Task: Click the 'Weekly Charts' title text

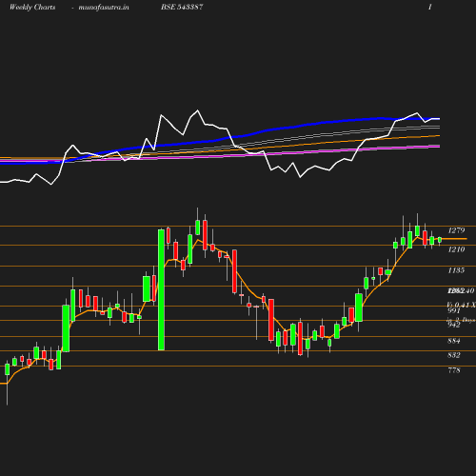Action: (32, 7)
